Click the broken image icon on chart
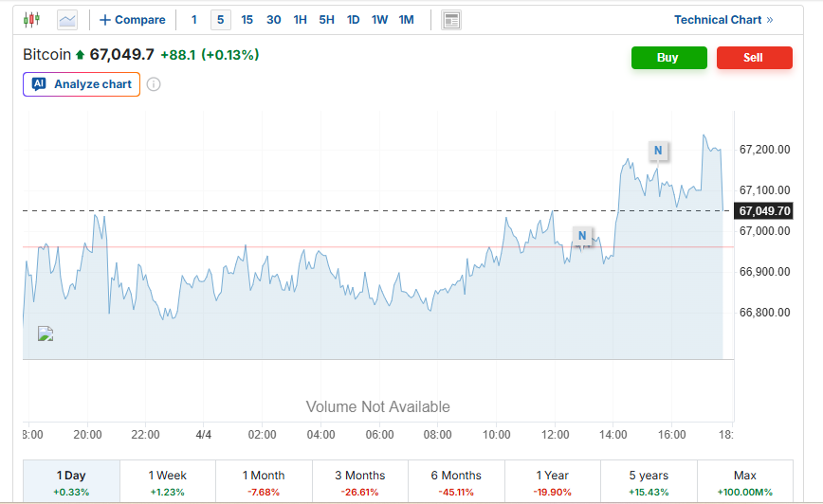This screenshot has width=823, height=504. click(x=45, y=333)
